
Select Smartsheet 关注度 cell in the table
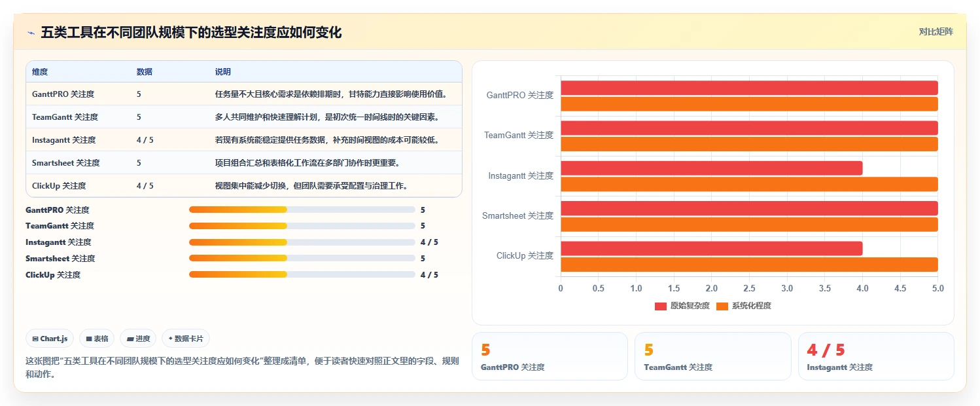click(x=66, y=163)
